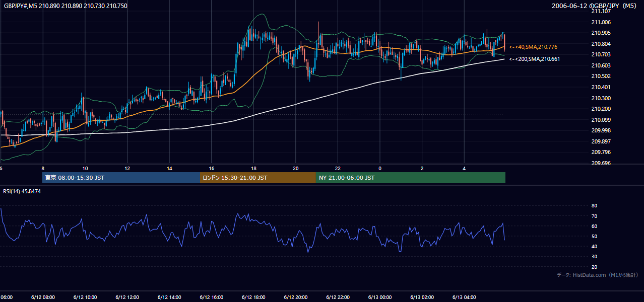644x302 pixels.
Task: Click the 6/12 18:00 bottom time label
Action: click(x=253, y=297)
